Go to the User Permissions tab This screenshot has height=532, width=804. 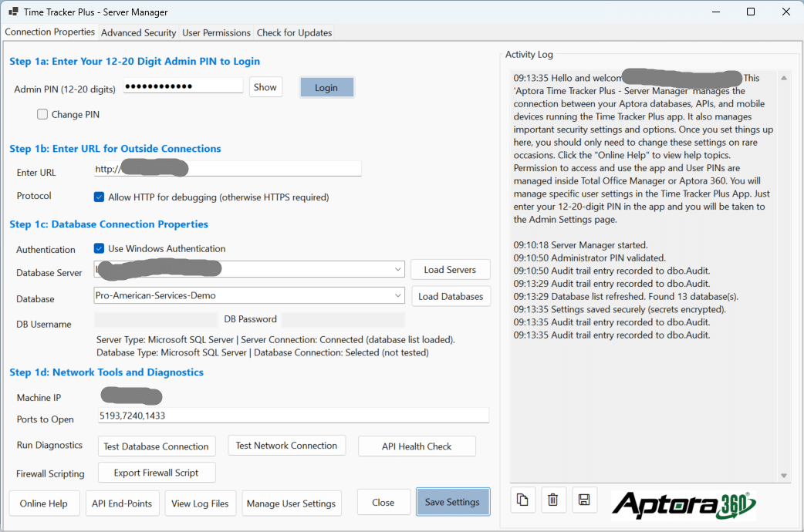pyautogui.click(x=216, y=33)
